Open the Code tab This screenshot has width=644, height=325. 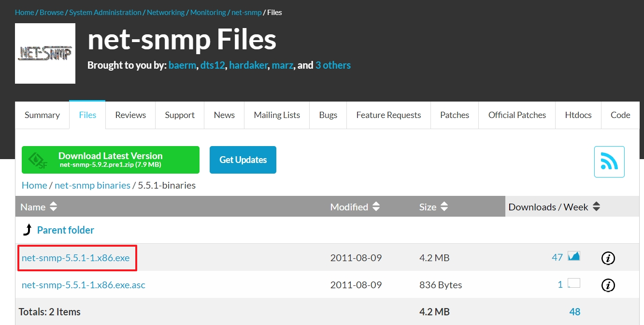click(620, 115)
